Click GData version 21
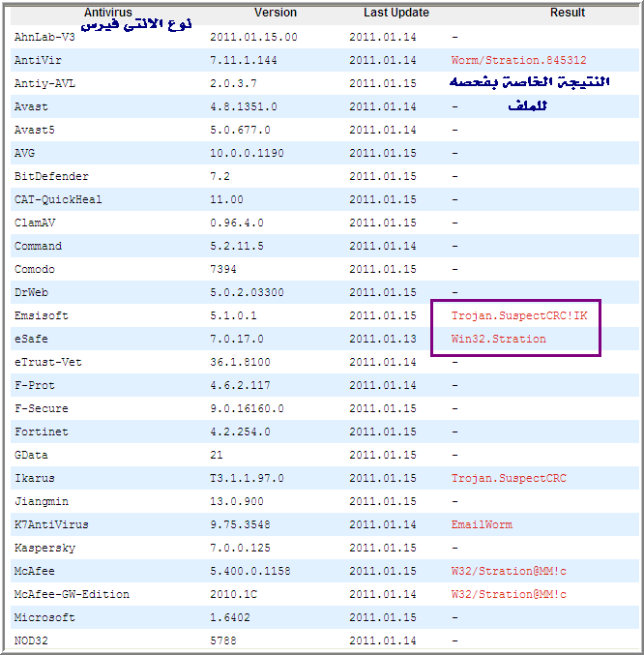Screen dimensions: 644x655 click(217, 455)
